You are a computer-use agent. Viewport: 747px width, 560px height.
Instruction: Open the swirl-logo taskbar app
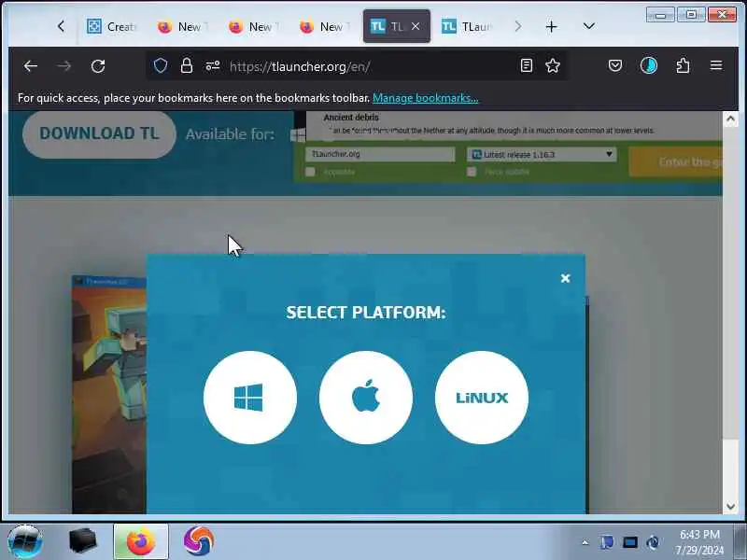[x=198, y=541]
